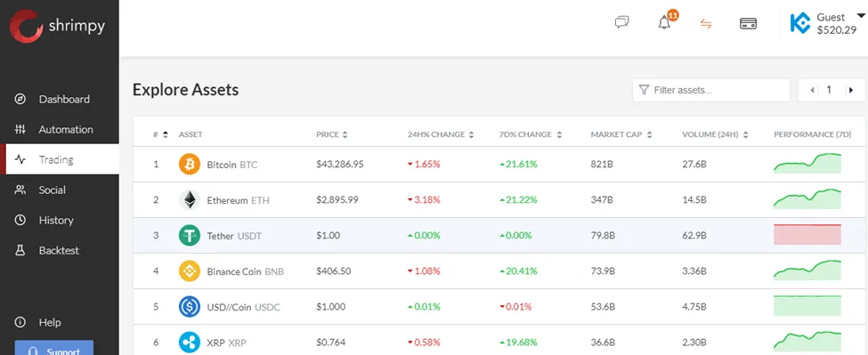The height and width of the screenshot is (355, 868).
Task: Click the Asset column header
Action: (191, 134)
